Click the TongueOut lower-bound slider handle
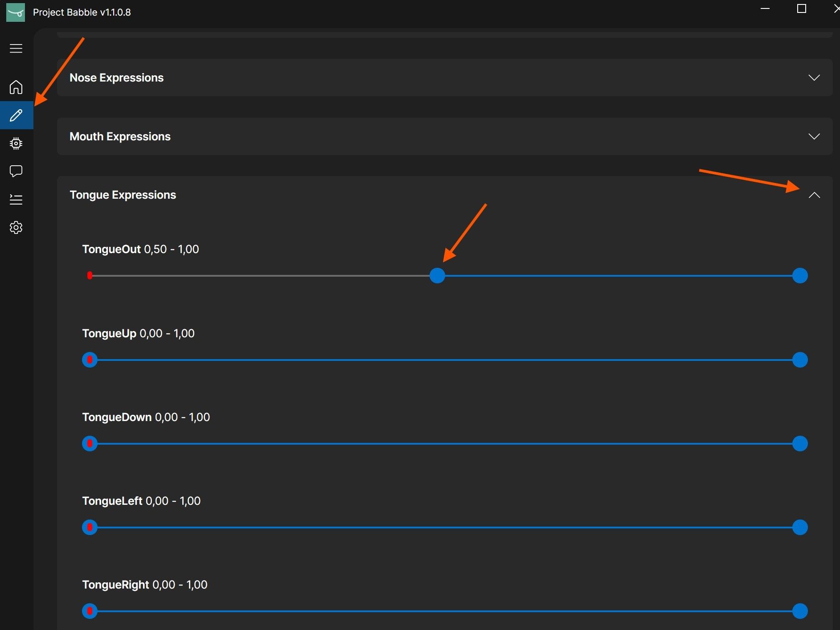The image size is (840, 630). click(437, 276)
